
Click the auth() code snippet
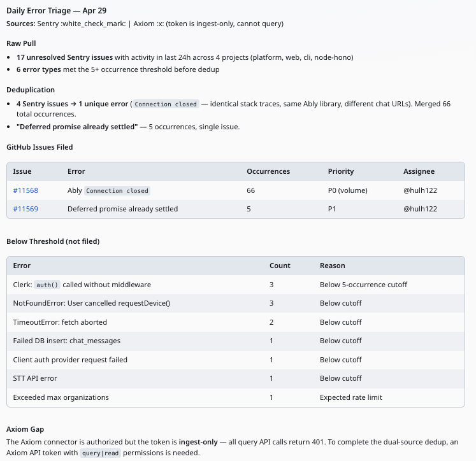coord(47,285)
